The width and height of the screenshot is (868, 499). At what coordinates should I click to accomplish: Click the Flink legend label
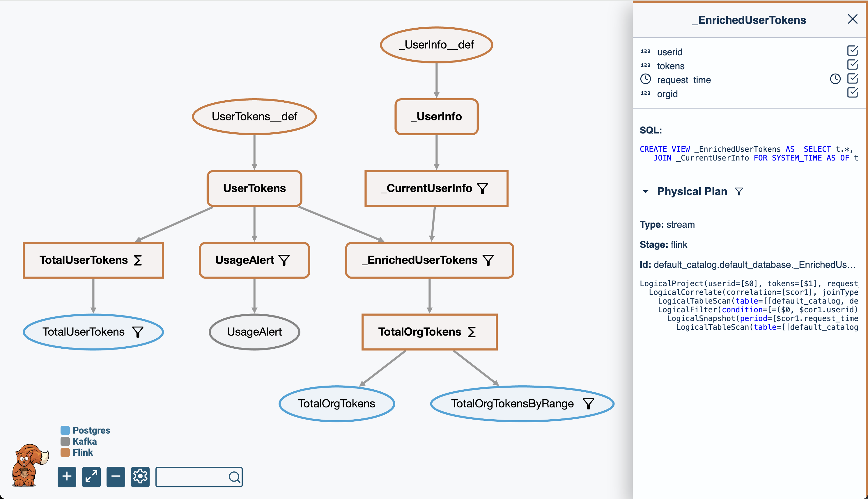click(83, 452)
